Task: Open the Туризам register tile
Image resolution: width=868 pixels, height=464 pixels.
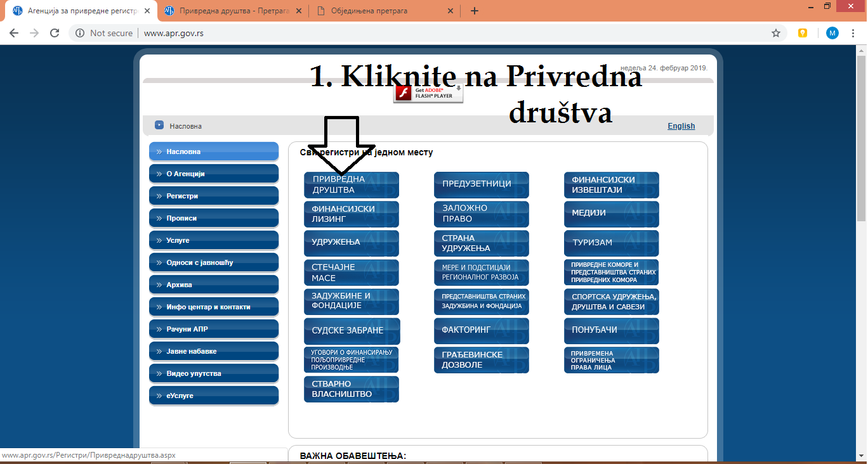Action: [x=612, y=243]
